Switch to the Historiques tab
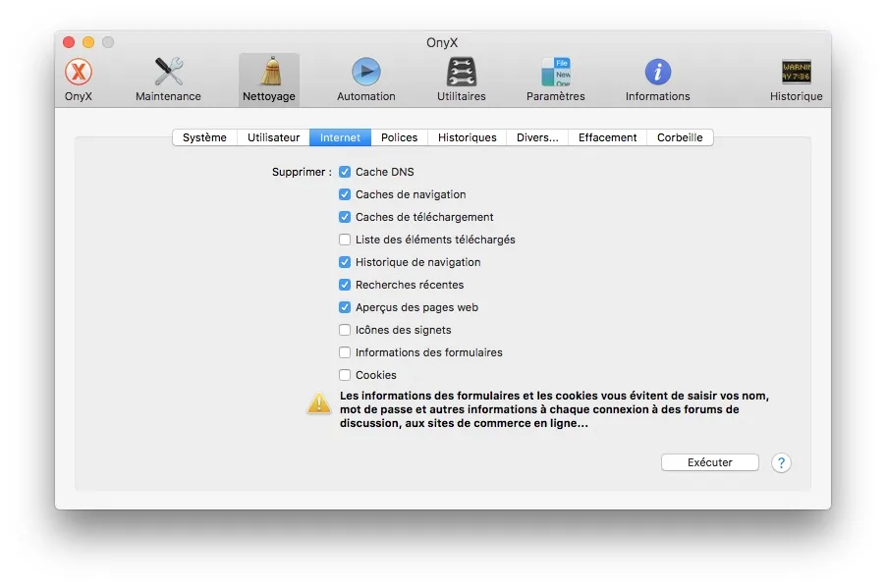886x588 pixels. tap(468, 137)
